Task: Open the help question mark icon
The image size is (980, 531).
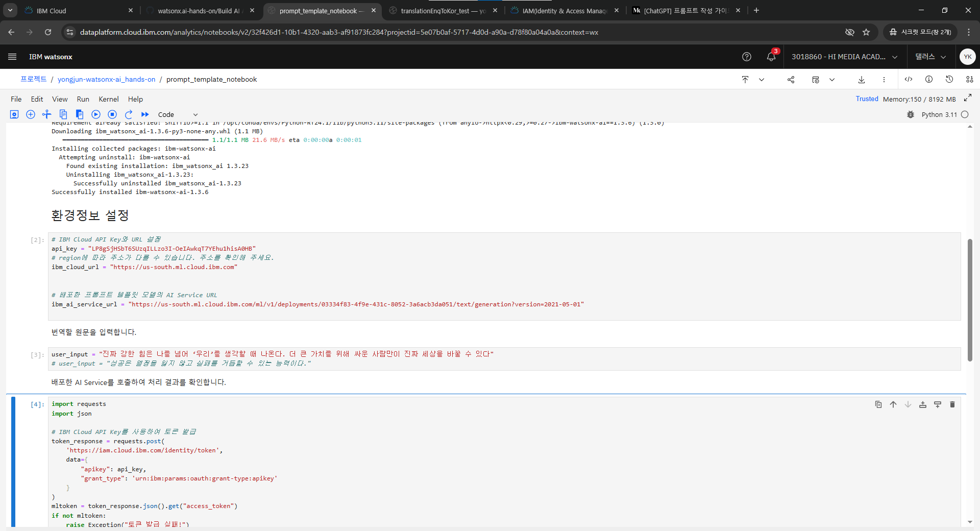Action: (x=747, y=57)
